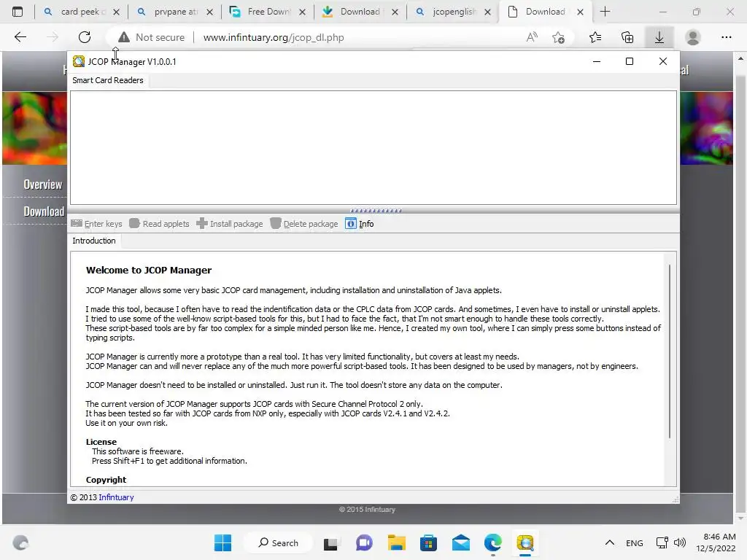Open Read aloud icon in address bar
747x560 pixels.
[532, 37]
